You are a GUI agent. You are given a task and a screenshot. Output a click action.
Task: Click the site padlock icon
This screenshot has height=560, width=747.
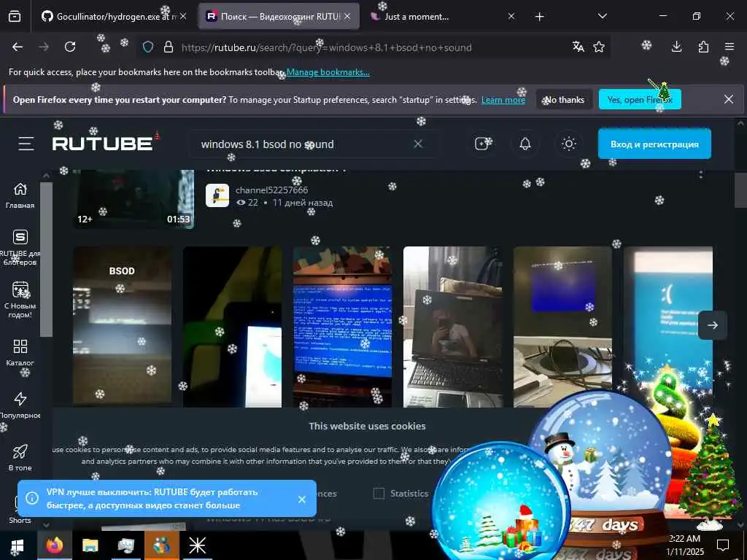click(x=169, y=47)
